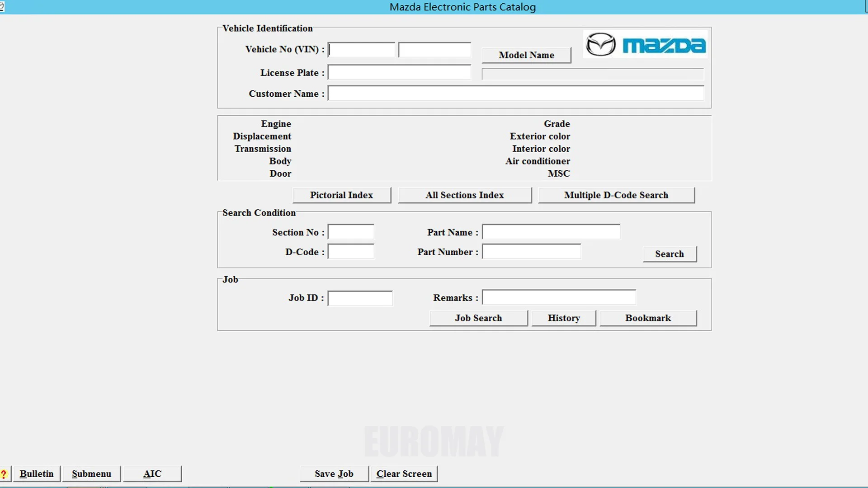The width and height of the screenshot is (868, 488).
Task: Click the D-Code input field
Action: point(351,252)
